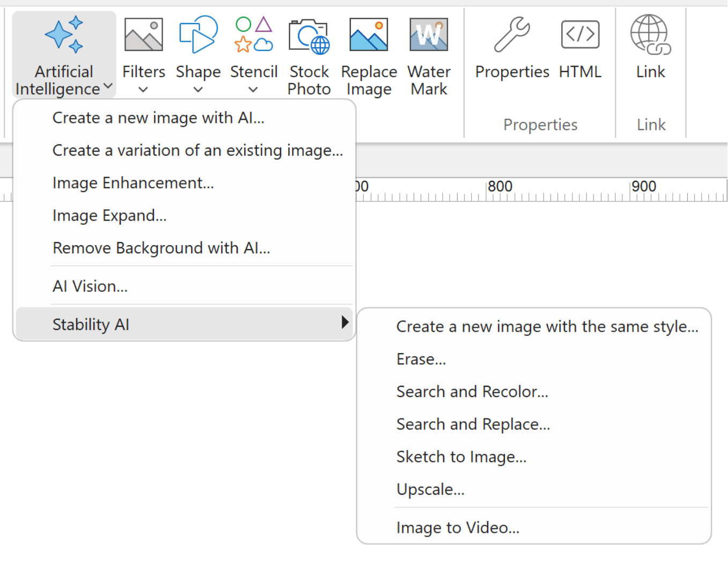Choose Create a variation of an existing image

click(x=185, y=151)
